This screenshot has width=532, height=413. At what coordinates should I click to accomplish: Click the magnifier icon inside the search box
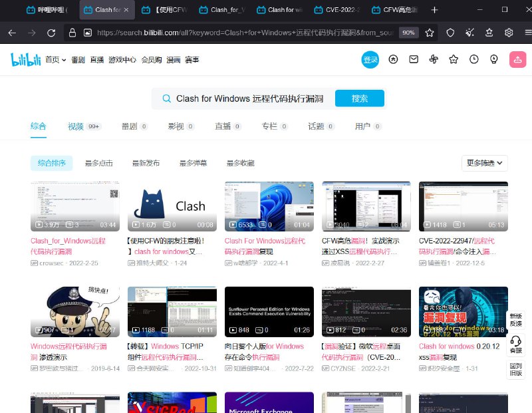pos(166,98)
